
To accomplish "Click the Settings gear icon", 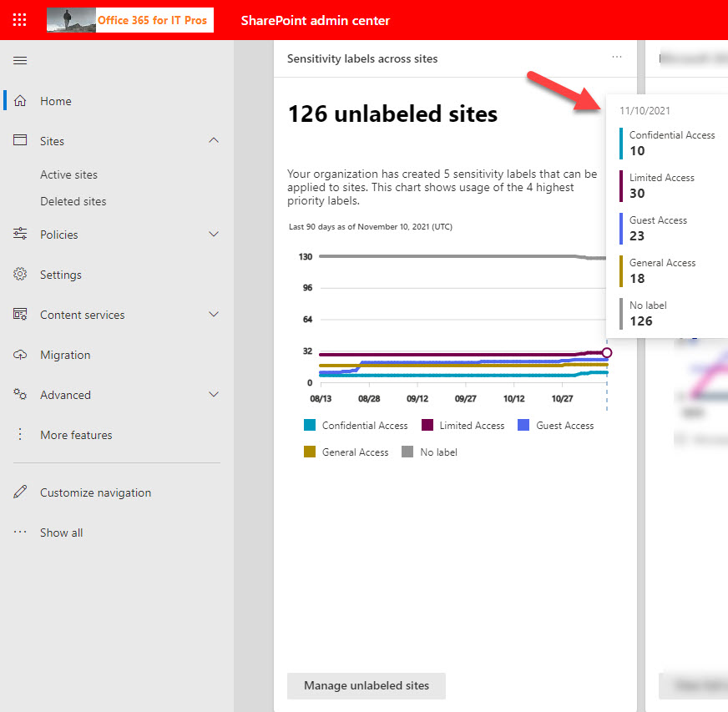I will (x=21, y=275).
